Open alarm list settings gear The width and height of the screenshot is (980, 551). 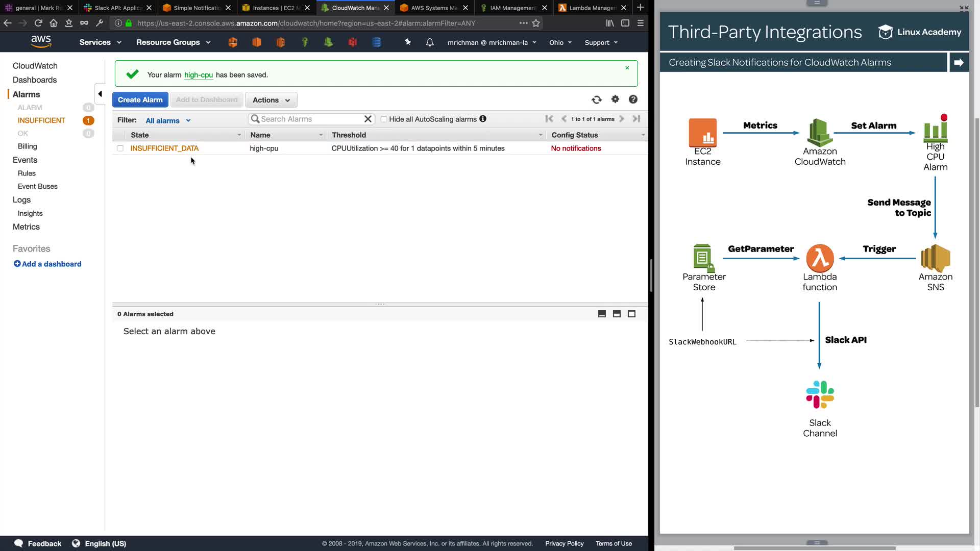615,99
